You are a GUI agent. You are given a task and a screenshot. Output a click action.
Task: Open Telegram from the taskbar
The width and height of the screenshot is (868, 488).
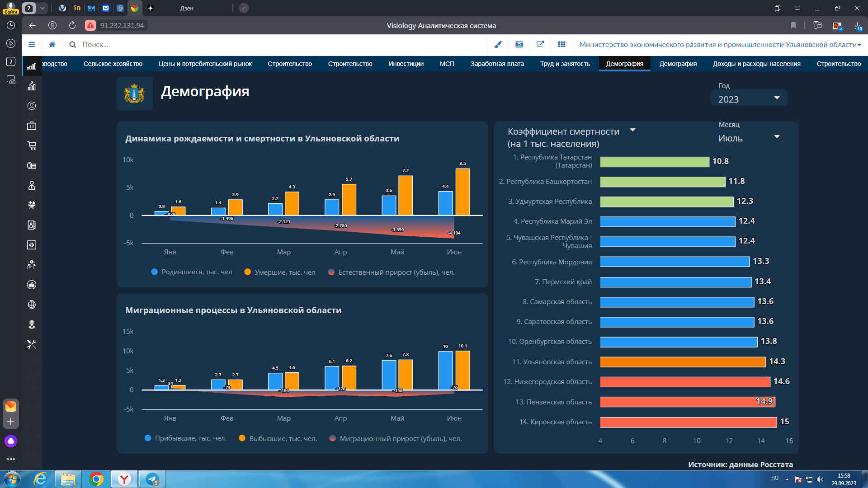tap(152, 479)
